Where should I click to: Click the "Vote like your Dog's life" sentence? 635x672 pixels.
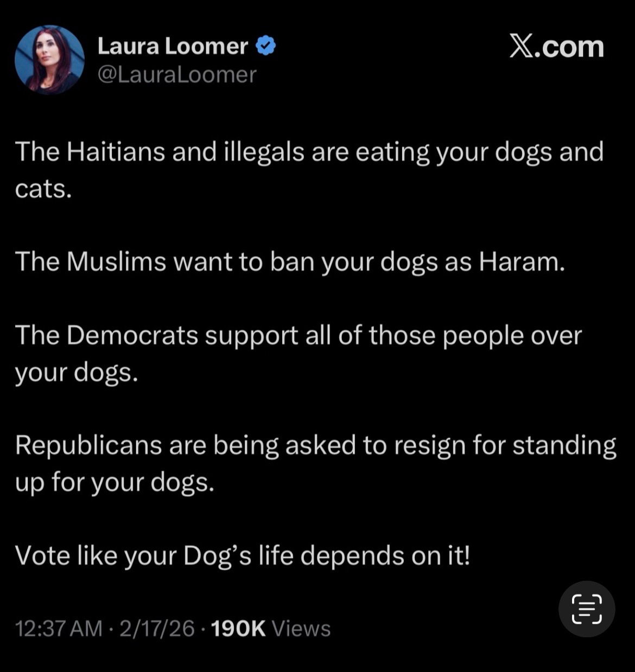click(x=243, y=555)
